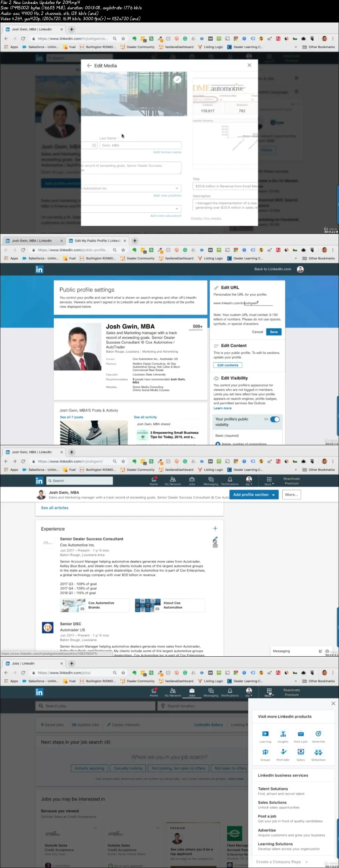This screenshot has width=339, height=868.
Task: Click 'Add new education' link
Action: tap(166, 216)
